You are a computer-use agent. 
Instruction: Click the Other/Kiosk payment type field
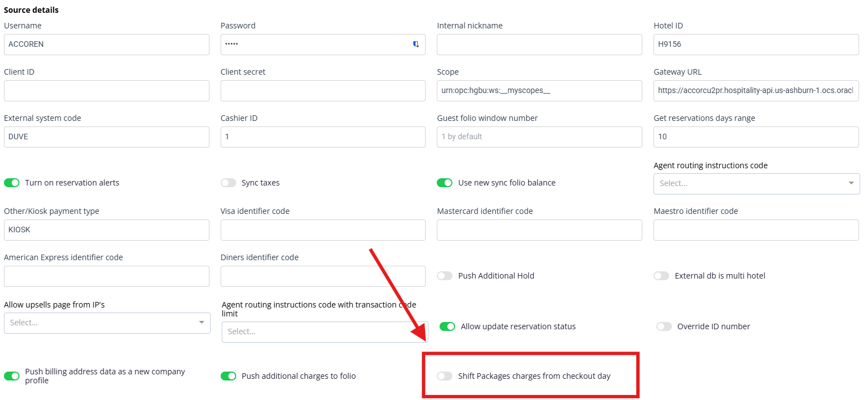[x=106, y=230]
